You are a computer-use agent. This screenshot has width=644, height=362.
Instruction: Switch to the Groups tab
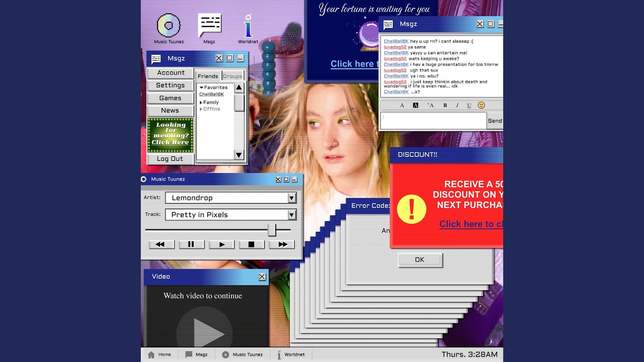click(x=232, y=76)
